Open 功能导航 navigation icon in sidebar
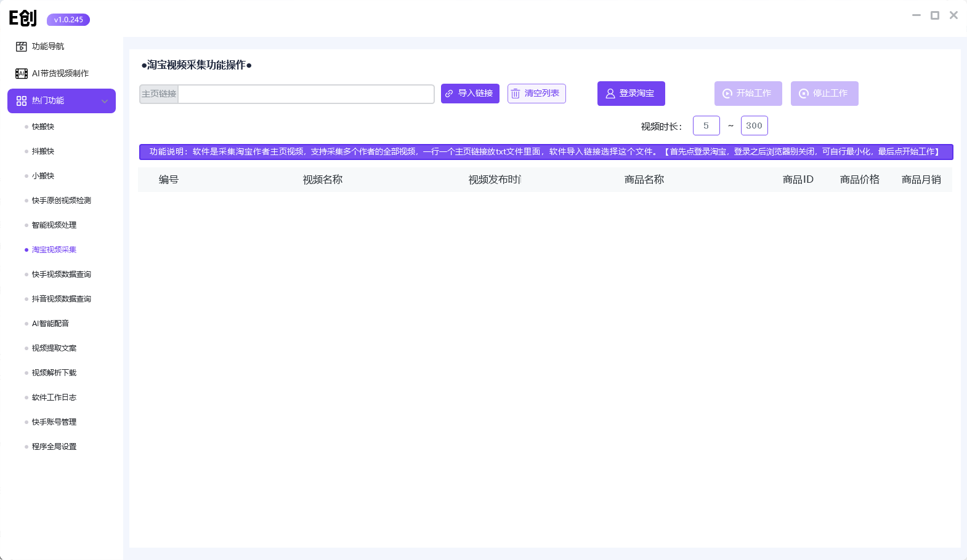This screenshot has width=967, height=560. pos(22,47)
